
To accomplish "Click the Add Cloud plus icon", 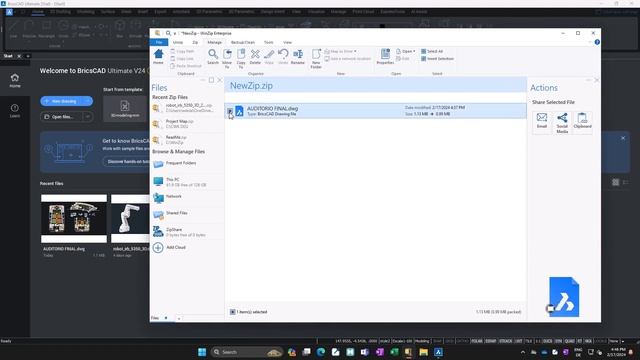I will coord(158,247).
